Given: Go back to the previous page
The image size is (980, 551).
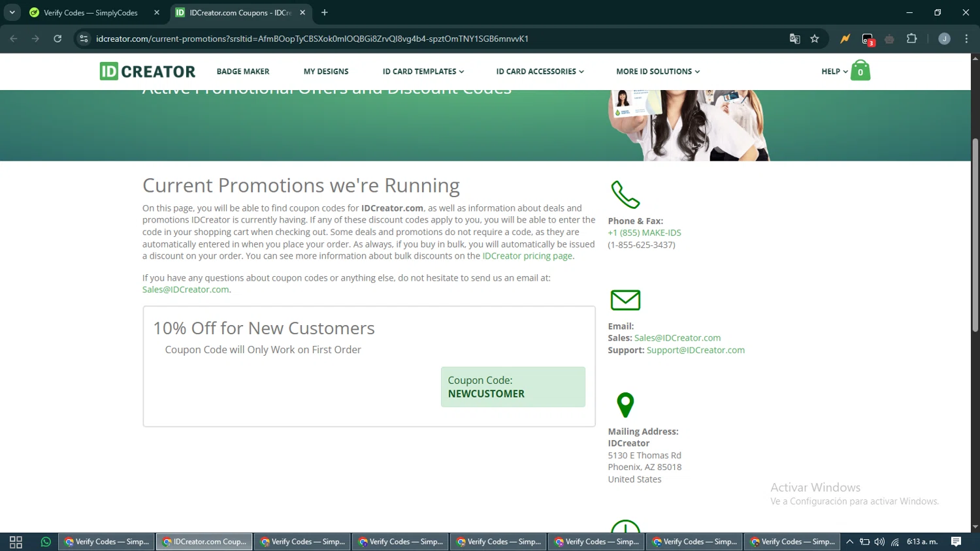Looking at the screenshot, I should (14, 39).
